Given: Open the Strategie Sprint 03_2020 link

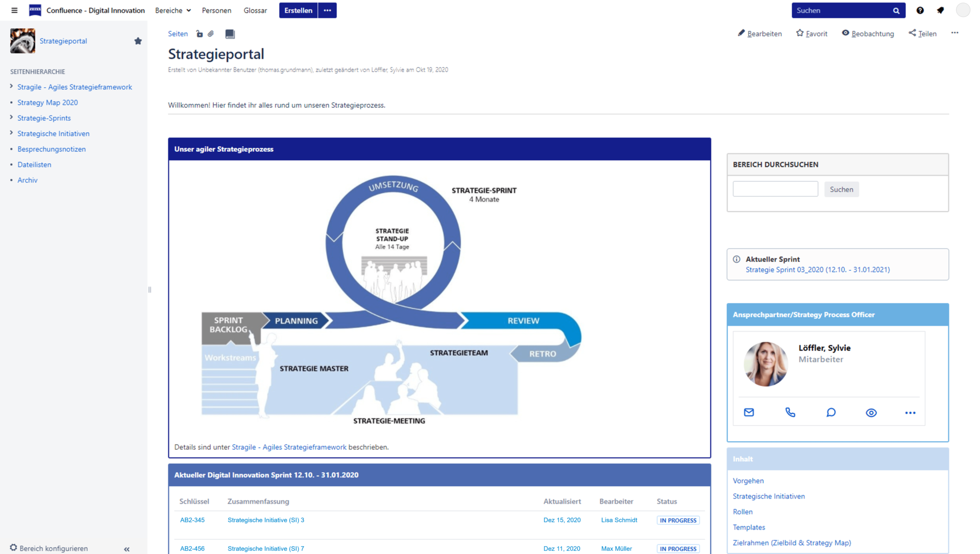Looking at the screenshot, I should click(x=817, y=270).
